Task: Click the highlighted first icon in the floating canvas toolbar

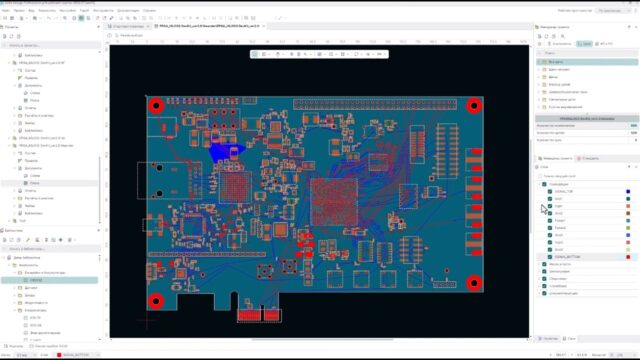Action: tap(255, 54)
